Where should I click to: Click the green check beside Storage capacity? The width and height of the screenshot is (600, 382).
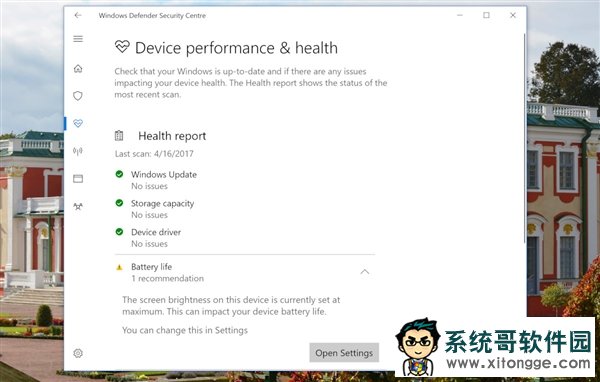tap(119, 203)
